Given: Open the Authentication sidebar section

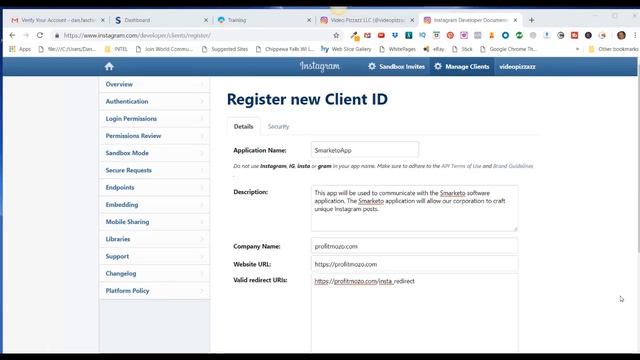Looking at the screenshot, I should coord(155,101).
